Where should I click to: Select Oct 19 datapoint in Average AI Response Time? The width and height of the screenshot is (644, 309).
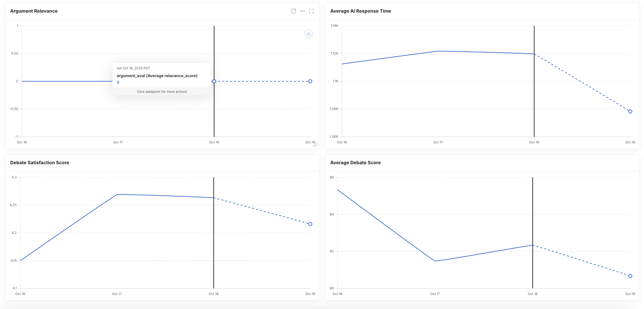pos(630,111)
